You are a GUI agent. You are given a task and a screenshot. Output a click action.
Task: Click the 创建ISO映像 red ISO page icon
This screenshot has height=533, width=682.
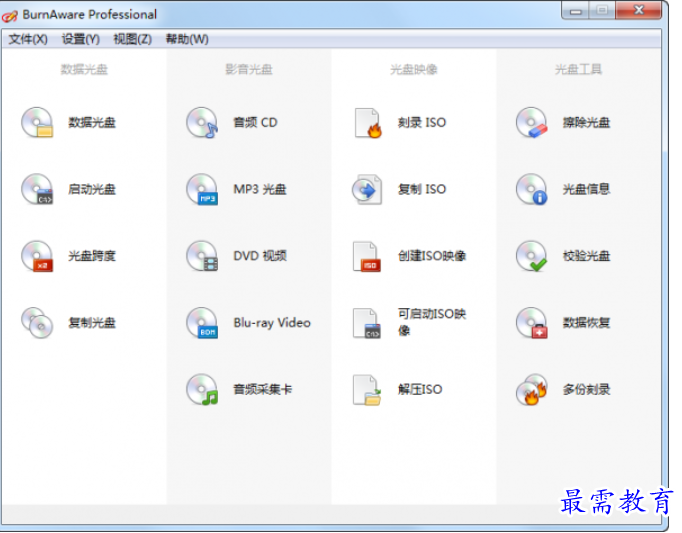click(x=367, y=257)
